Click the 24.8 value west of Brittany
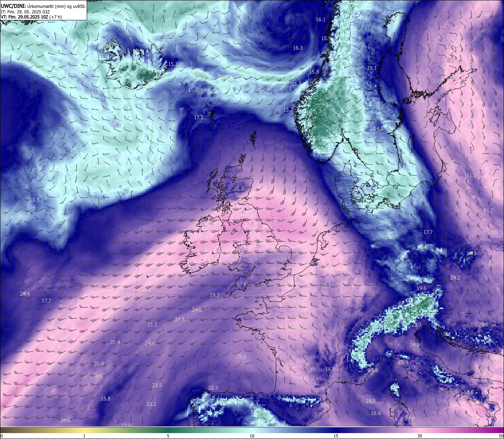Image resolution: width=504 pixels, height=439 pixels. [180, 320]
